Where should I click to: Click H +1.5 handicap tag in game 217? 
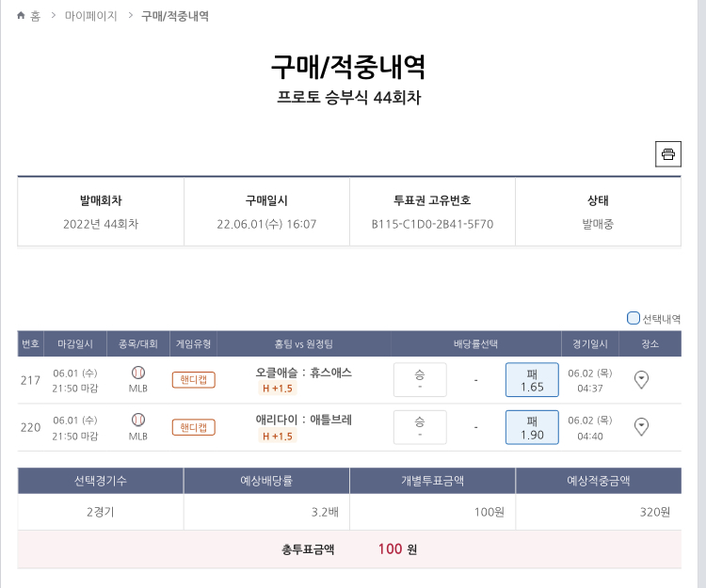click(x=278, y=389)
